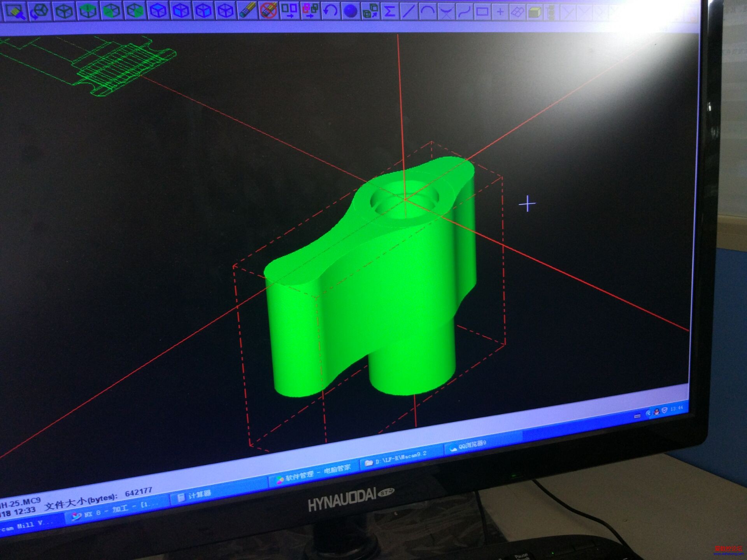Toggle shading with the blue sphere icon
Image resolution: width=747 pixels, height=560 pixels.
(x=351, y=11)
